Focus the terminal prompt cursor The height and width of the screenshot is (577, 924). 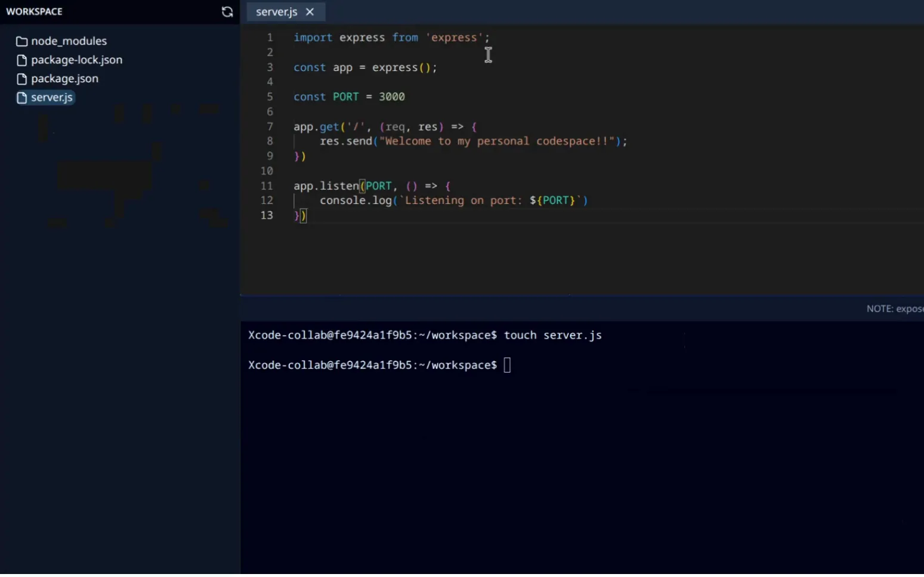(x=507, y=365)
